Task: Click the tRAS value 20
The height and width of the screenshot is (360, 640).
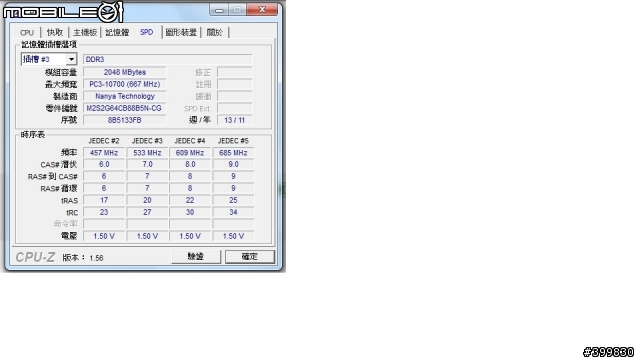Action: 147,200
